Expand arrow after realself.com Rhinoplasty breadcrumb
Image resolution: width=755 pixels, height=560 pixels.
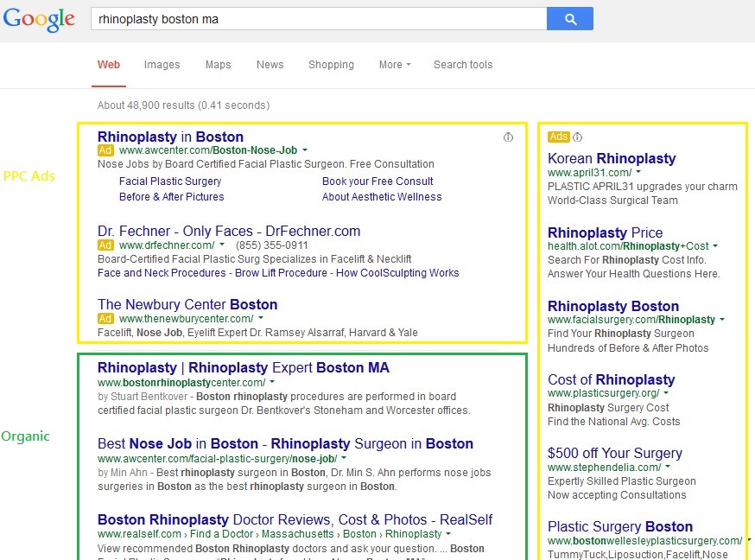(448, 534)
